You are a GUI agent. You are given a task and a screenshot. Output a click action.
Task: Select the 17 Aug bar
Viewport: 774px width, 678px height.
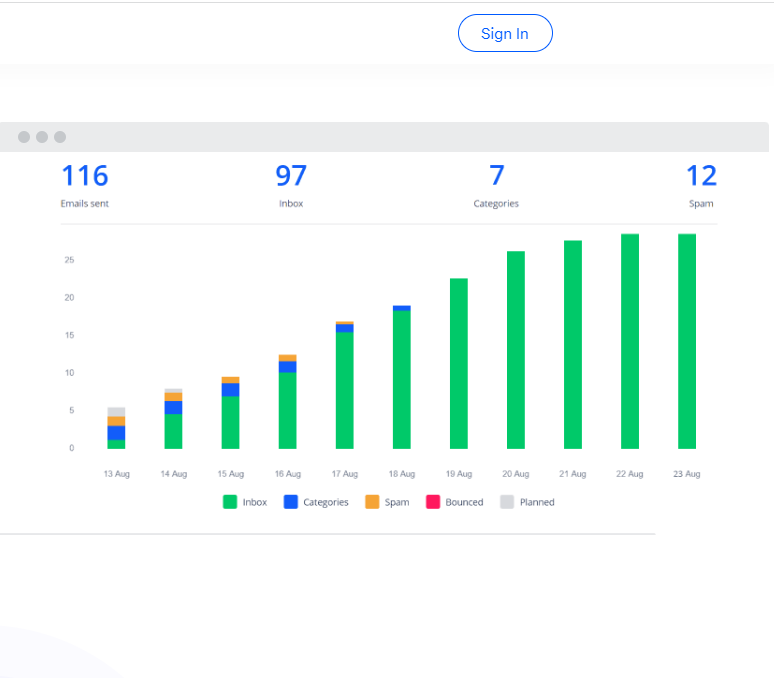pyautogui.click(x=345, y=385)
